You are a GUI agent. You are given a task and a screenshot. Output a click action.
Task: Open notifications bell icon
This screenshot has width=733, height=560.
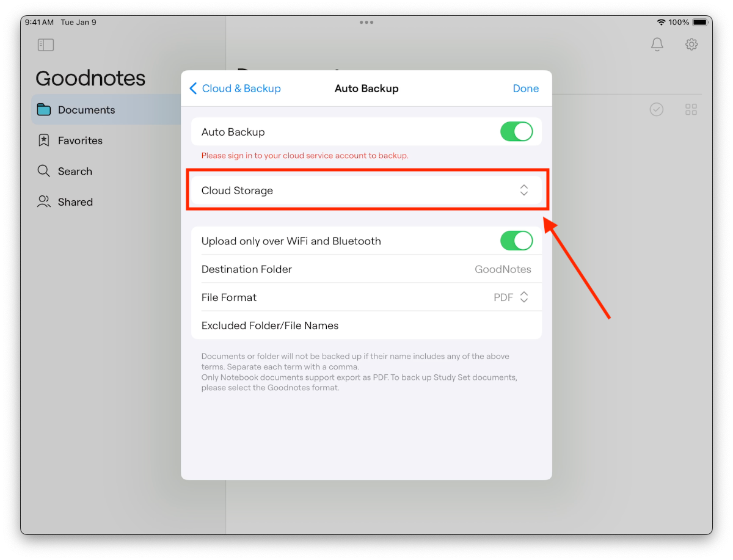pos(657,45)
